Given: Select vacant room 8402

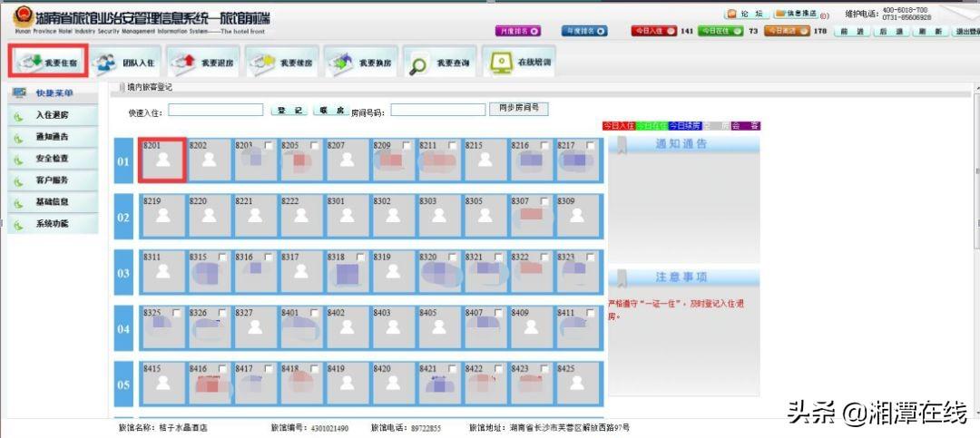Looking at the screenshot, I should [x=347, y=326].
